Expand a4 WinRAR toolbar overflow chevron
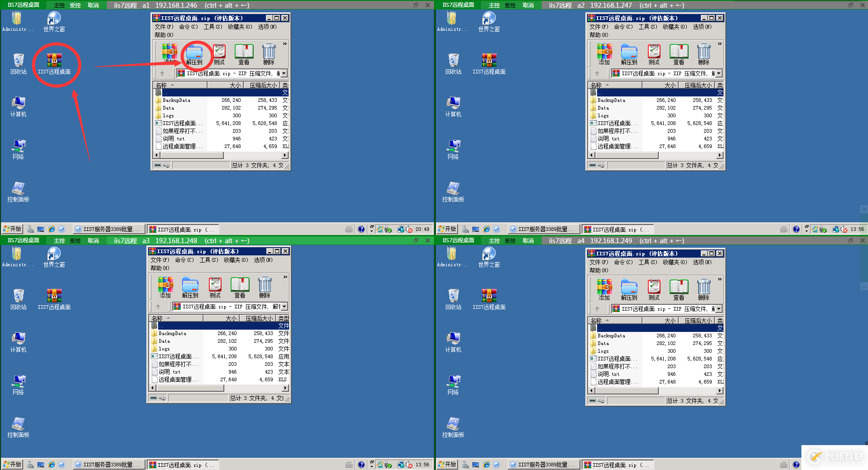This screenshot has height=470, width=868. pos(720,279)
